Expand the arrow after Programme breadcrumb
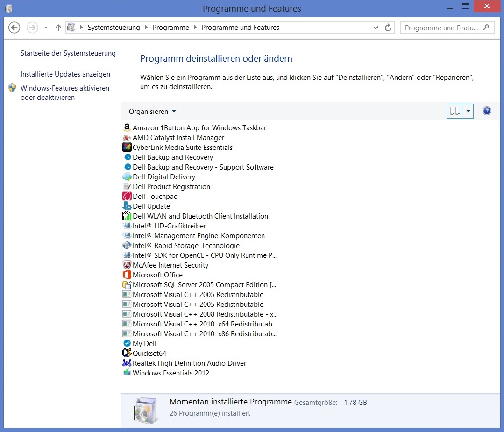504x432 pixels. (195, 28)
